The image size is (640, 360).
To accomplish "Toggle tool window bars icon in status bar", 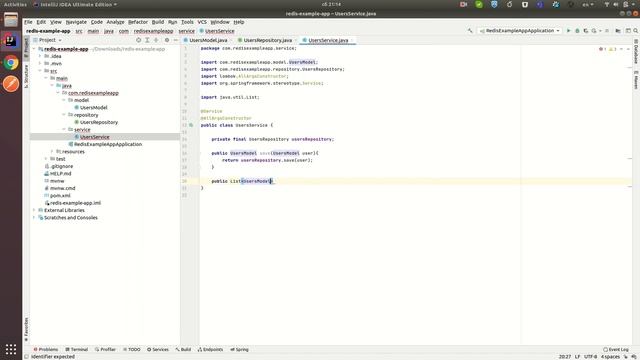I will pos(26,357).
